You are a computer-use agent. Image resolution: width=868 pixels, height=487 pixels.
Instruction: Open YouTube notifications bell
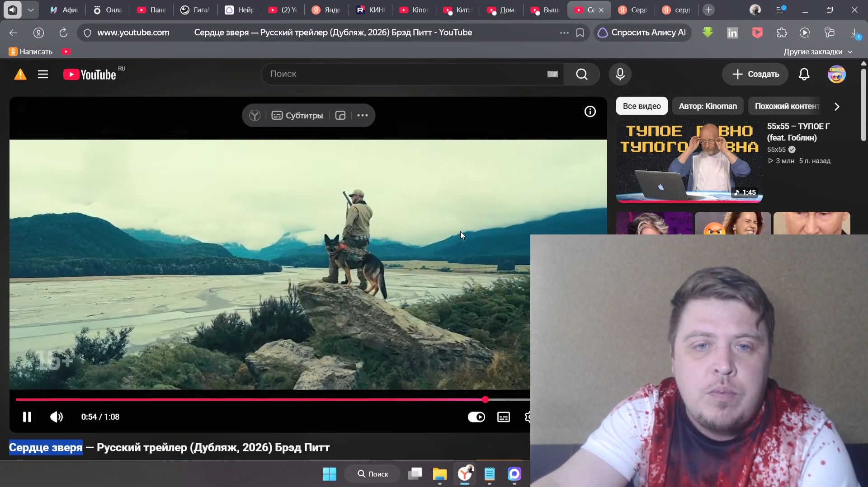(804, 74)
